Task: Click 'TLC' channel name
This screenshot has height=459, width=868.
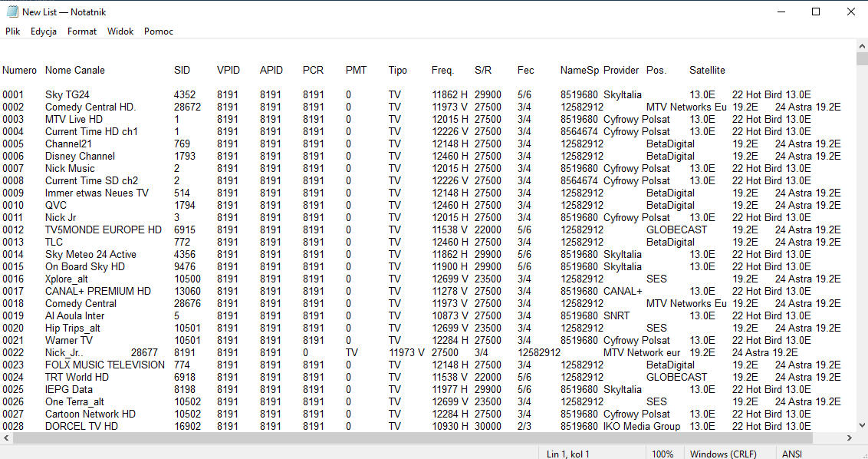Action: pos(54,242)
